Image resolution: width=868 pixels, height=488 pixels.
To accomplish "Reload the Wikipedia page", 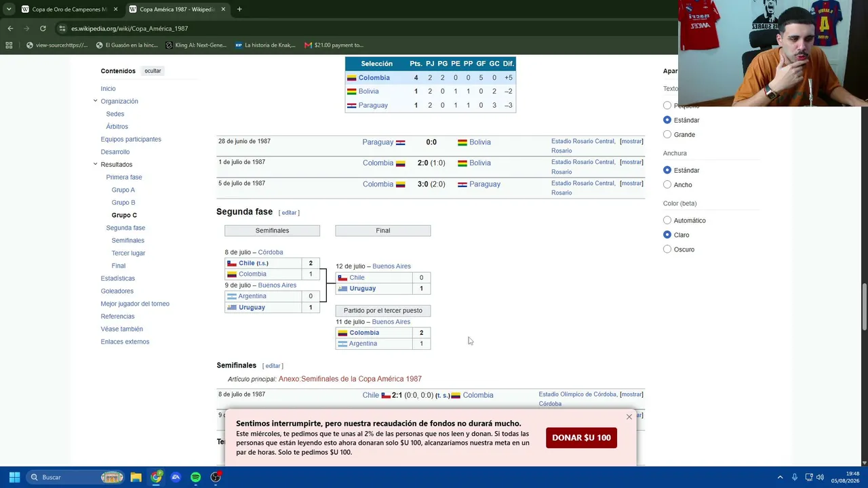I will (43, 28).
